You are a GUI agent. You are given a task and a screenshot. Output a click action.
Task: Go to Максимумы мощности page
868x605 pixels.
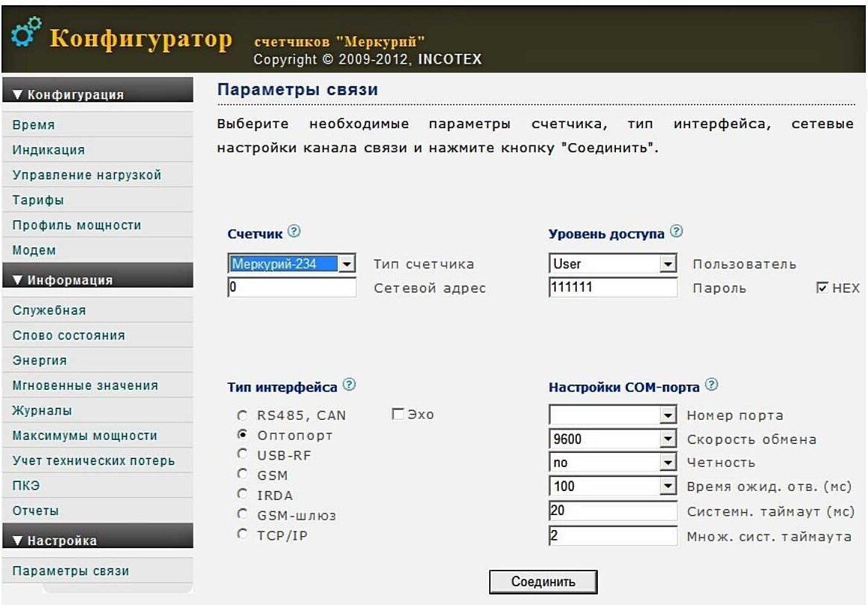[x=98, y=436]
